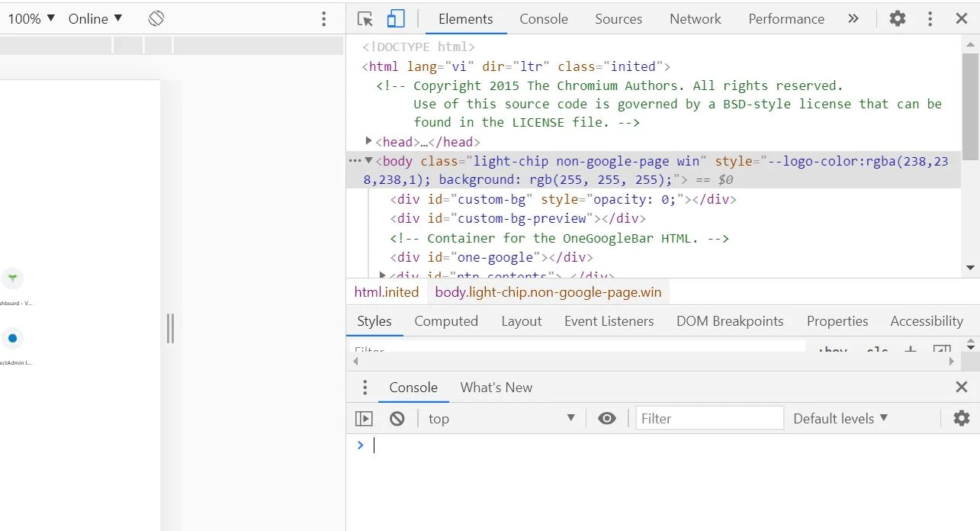Image resolution: width=980 pixels, height=531 pixels.
Task: Select the body.light-chip.non-google-page.win breadcrumb
Action: pyautogui.click(x=548, y=292)
